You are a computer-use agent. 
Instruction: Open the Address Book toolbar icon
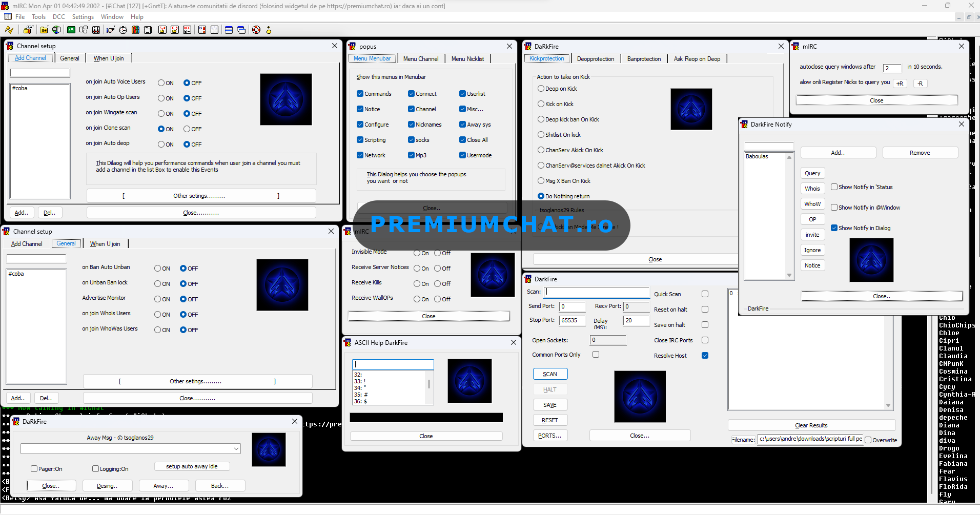[148, 30]
